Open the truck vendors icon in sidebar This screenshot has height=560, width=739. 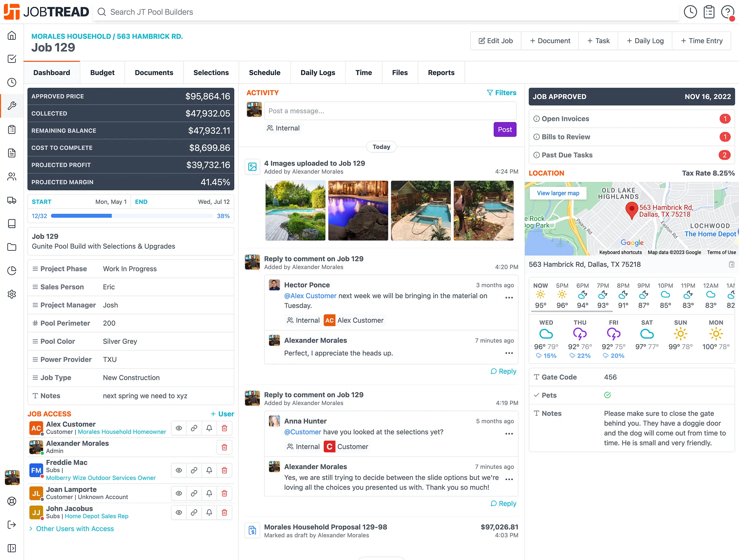(x=12, y=200)
